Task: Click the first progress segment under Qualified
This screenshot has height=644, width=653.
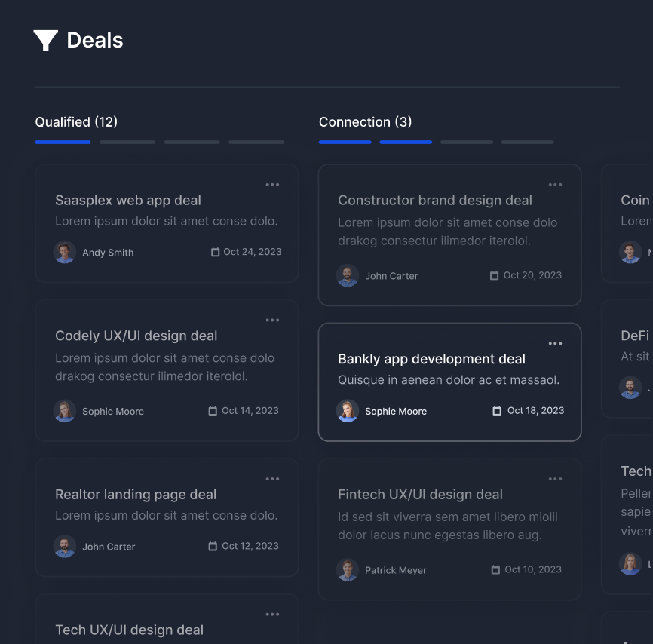Action: [63, 142]
